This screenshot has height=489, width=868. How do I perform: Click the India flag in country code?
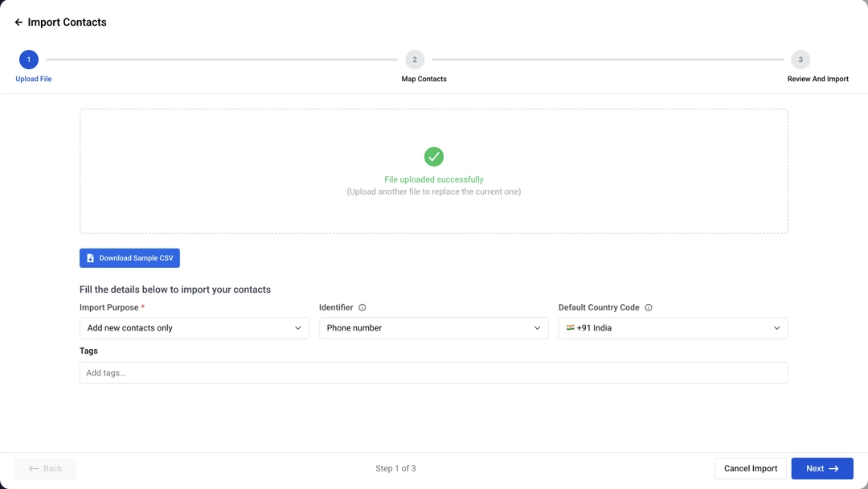coord(570,327)
